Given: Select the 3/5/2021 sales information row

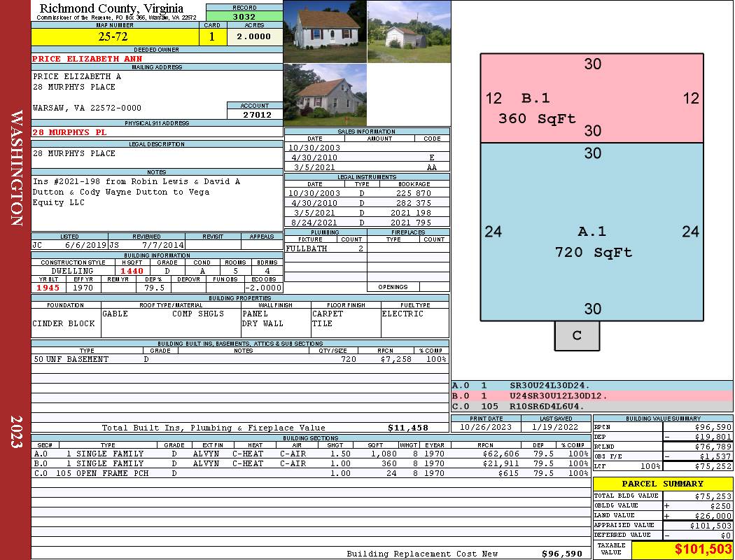Looking at the screenshot, I should 367,167.
